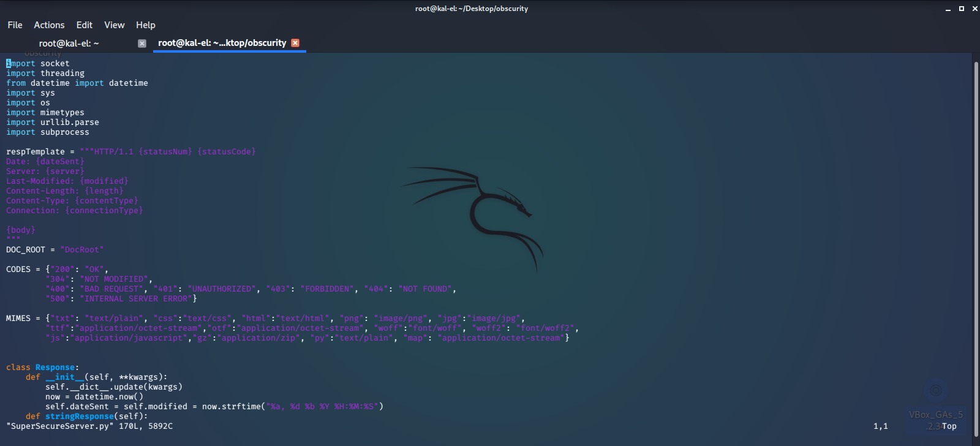Click the stringResponse method name
This screenshot has width=980, height=446.
click(80, 417)
